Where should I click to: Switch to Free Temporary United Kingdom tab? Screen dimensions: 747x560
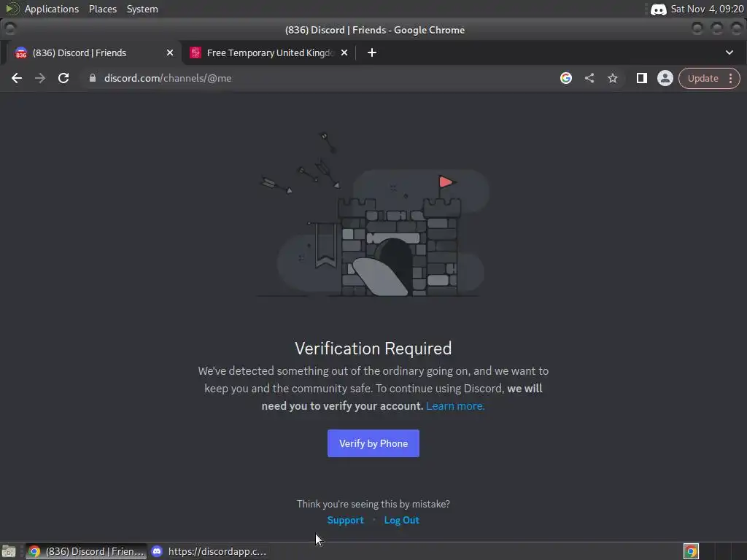coord(270,52)
